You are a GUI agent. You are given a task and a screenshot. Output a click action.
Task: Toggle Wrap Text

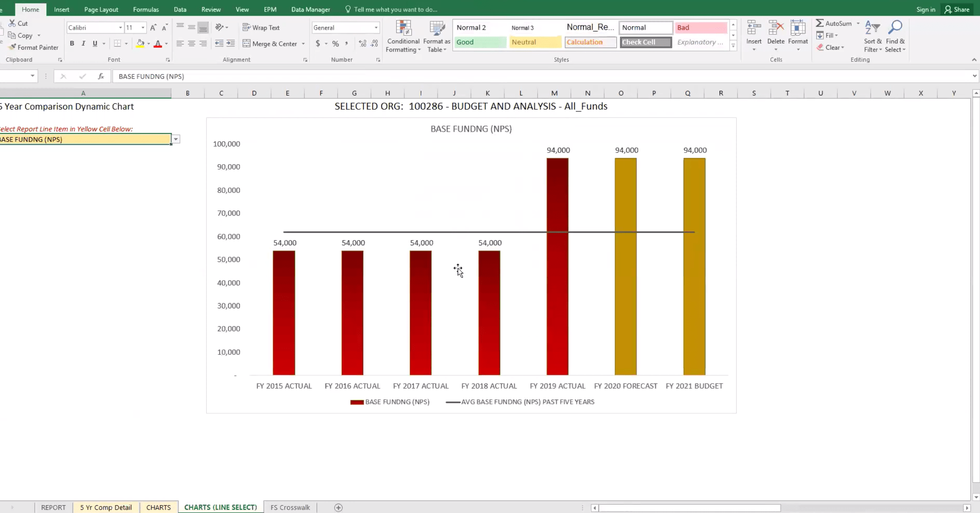click(x=261, y=28)
